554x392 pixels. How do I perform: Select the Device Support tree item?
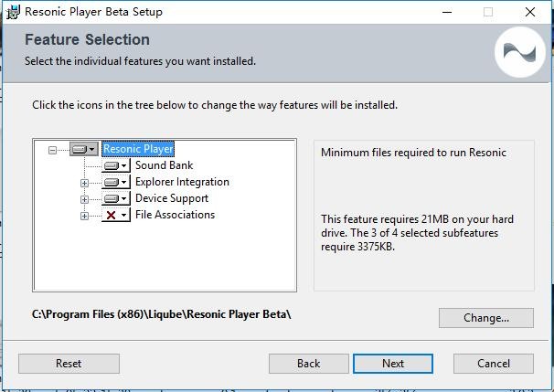coord(172,198)
